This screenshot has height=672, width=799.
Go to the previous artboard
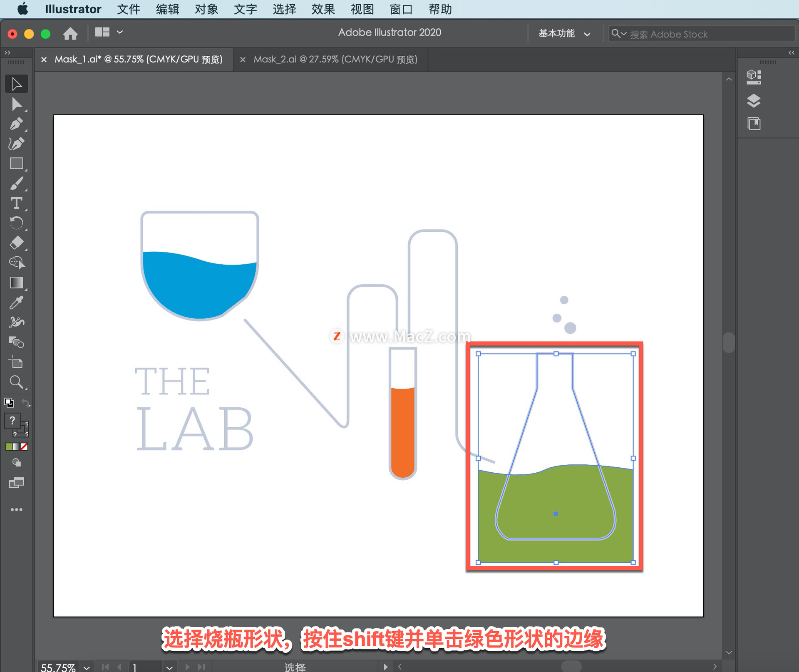[x=119, y=667]
